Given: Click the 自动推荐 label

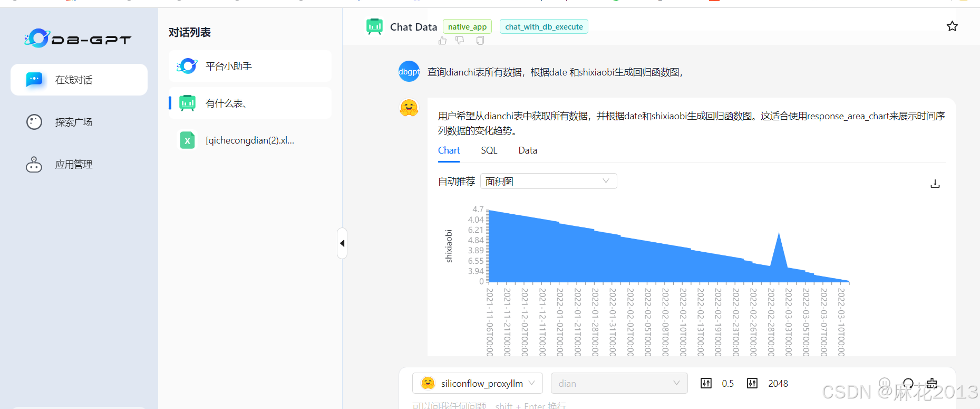Looking at the screenshot, I should pos(457,181).
